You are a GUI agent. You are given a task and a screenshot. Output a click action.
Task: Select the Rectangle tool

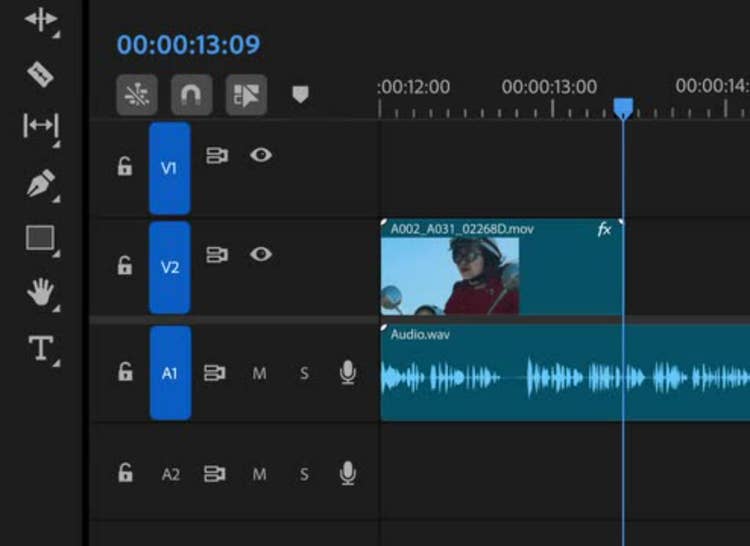(40, 238)
